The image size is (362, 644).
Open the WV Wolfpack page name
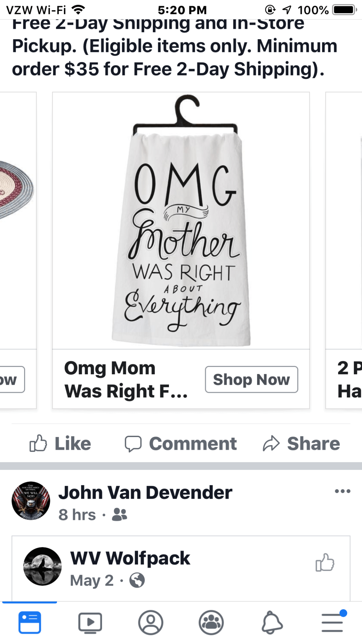pos(130,558)
